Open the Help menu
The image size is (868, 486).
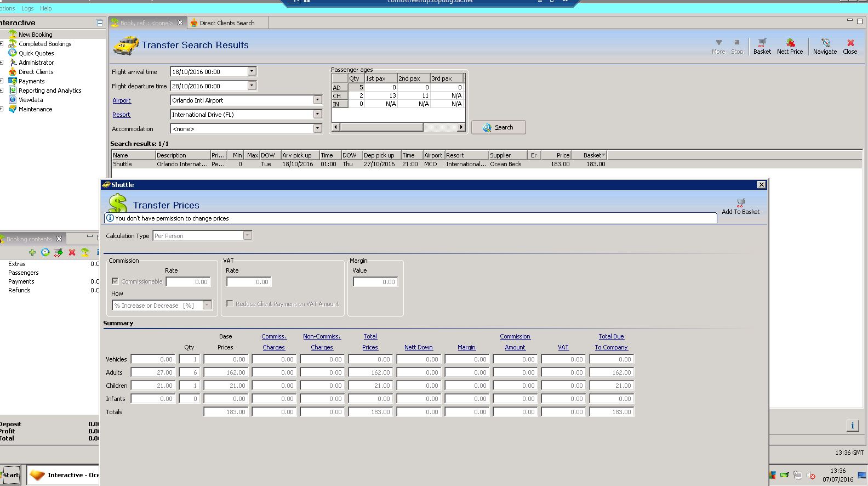pos(46,8)
